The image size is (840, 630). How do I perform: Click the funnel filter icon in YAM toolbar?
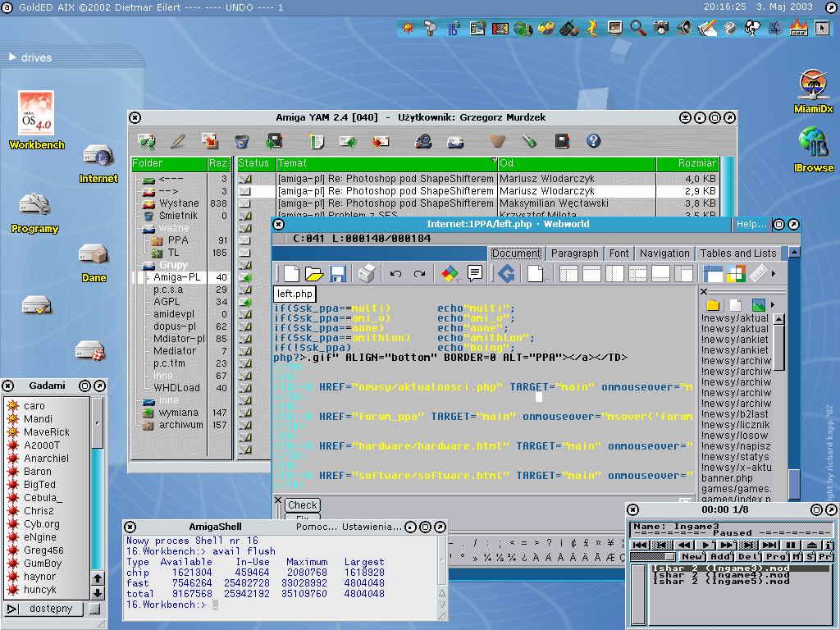498,141
